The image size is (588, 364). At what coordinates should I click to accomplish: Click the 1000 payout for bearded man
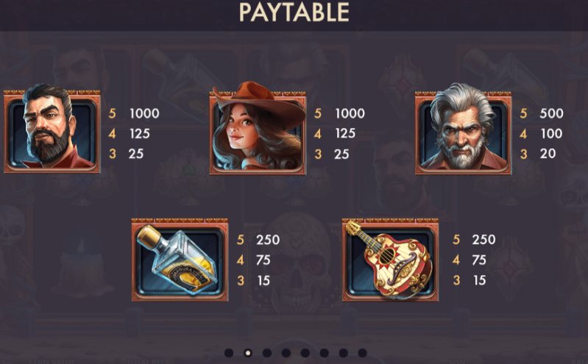pyautogui.click(x=144, y=113)
